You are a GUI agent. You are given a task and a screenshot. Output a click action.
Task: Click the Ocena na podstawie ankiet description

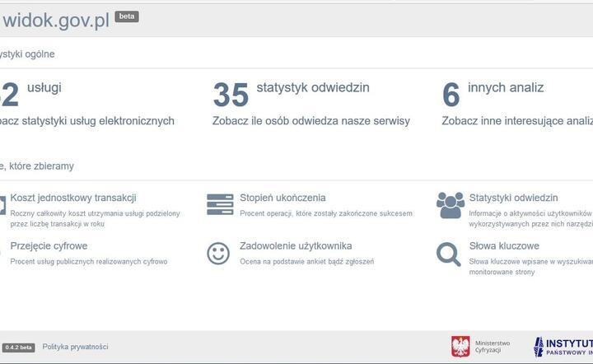coord(306,262)
